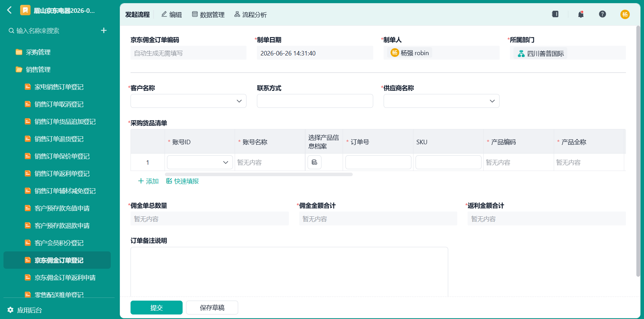Click form icon beside 销售订单取消登记
This screenshot has width=644, height=319.
[x=28, y=104]
